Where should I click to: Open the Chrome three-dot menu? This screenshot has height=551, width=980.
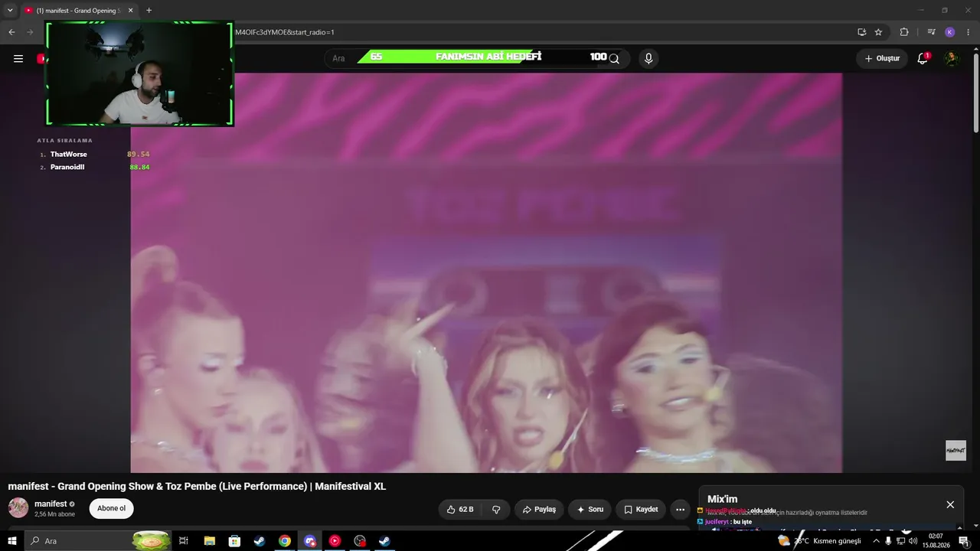[969, 32]
